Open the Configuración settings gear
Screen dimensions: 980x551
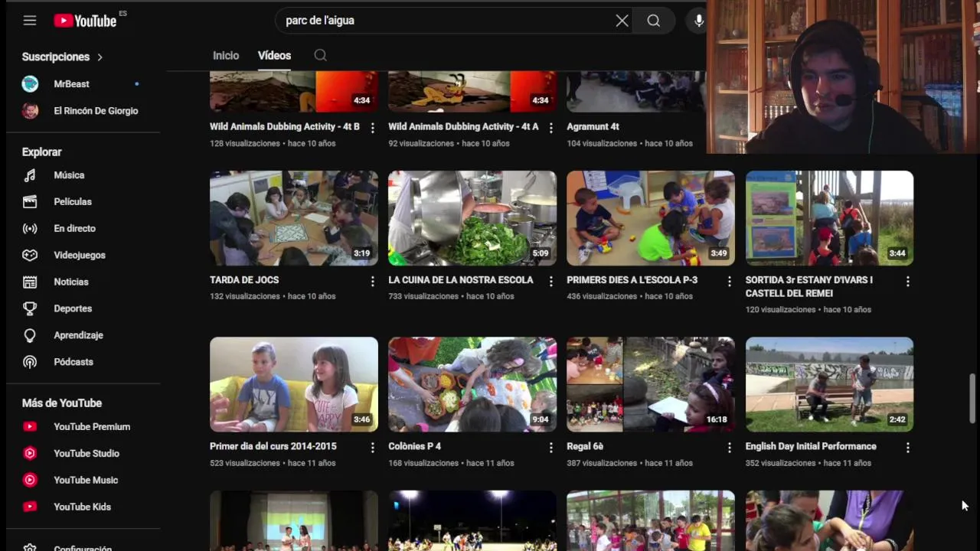click(30, 548)
